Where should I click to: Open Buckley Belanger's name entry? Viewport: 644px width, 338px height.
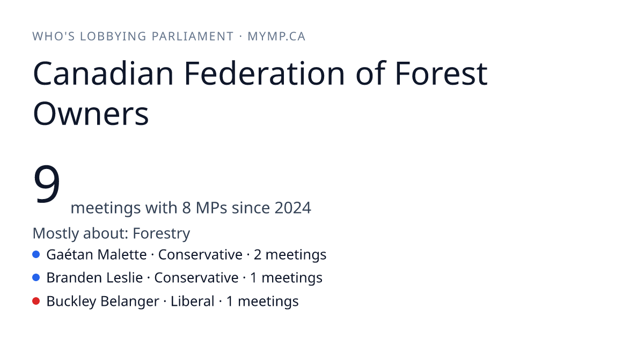[103, 301]
